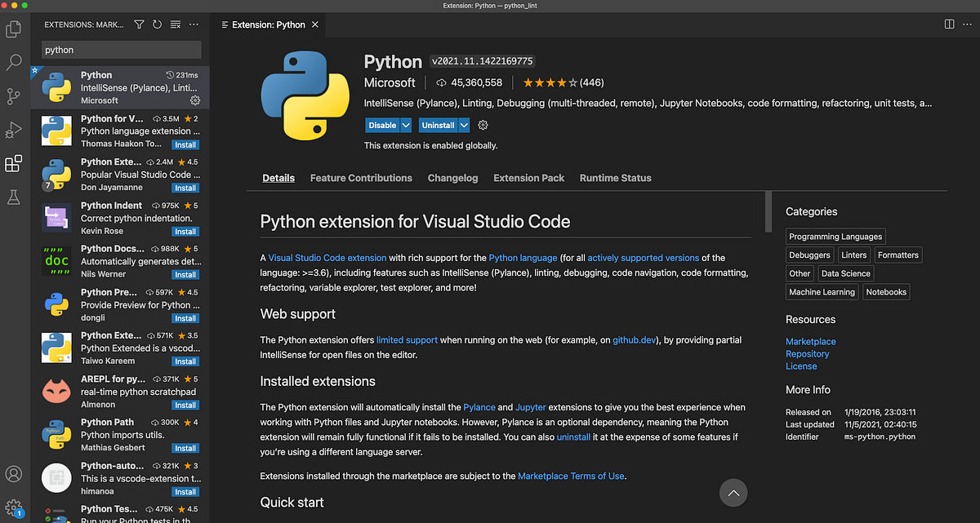Filter extensions using the funnel icon
The image size is (980, 523).
point(139,24)
